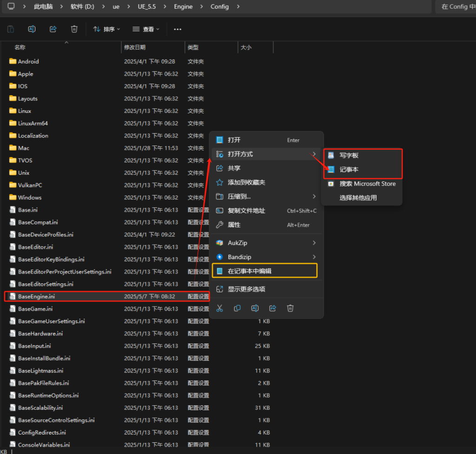Click the 修改日期 column header
The height and width of the screenshot is (454, 476).
[135, 47]
